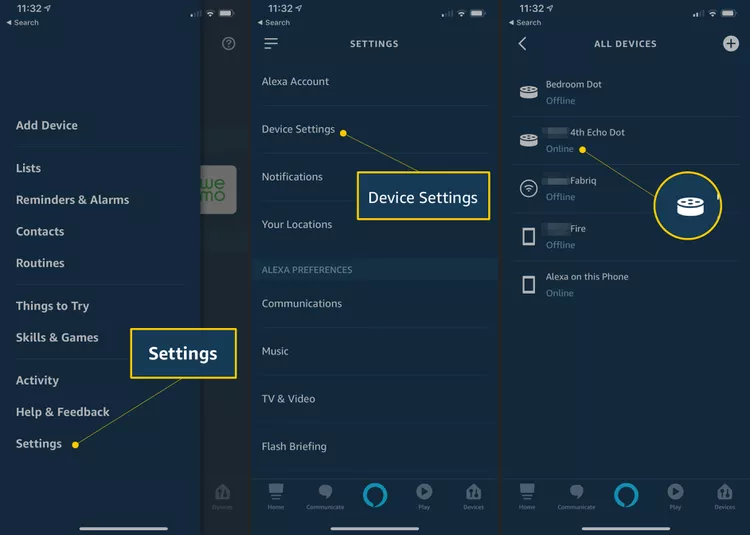Open Play tab in Settings screen
The width and height of the screenshot is (750, 535).
click(x=424, y=496)
